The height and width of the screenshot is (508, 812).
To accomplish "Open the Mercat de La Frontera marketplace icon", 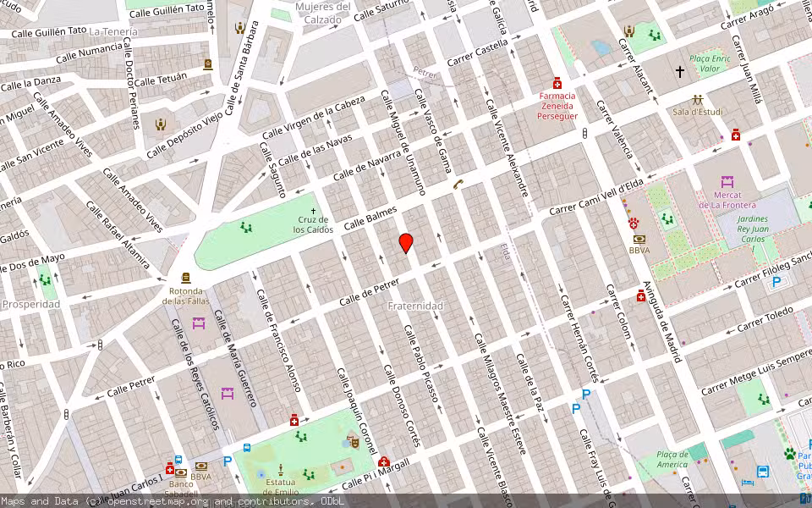I will point(727,182).
